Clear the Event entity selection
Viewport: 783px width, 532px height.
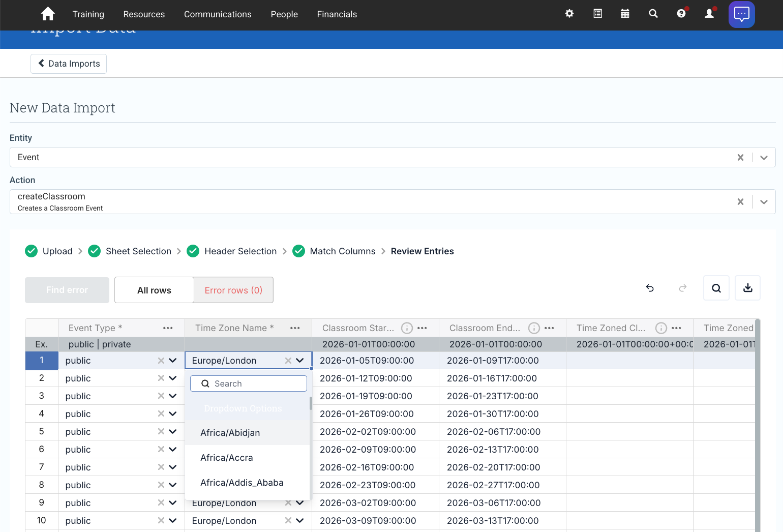[x=740, y=158]
